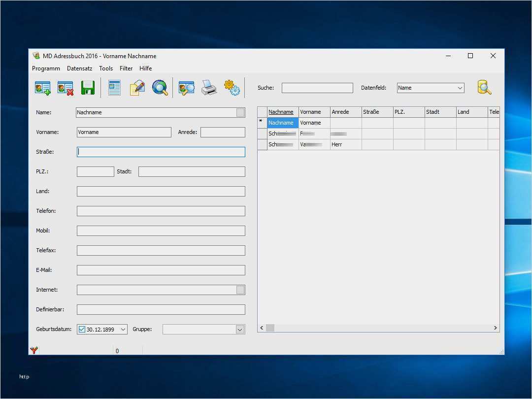Sort by the Nachname column header
The image size is (532, 399).
282,112
